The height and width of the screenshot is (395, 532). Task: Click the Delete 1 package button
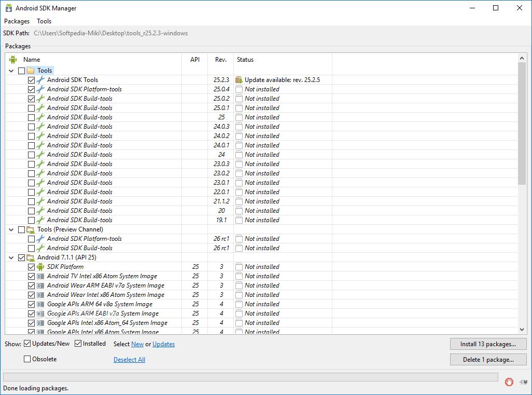click(x=488, y=360)
